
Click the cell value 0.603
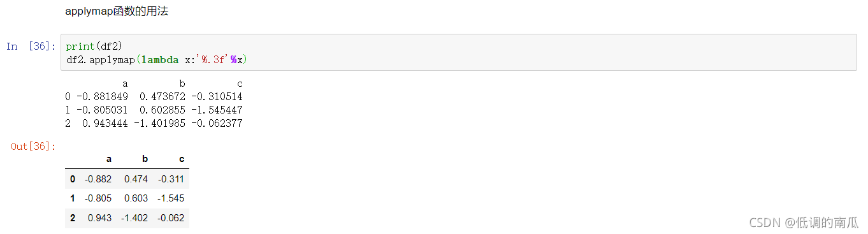(x=136, y=198)
